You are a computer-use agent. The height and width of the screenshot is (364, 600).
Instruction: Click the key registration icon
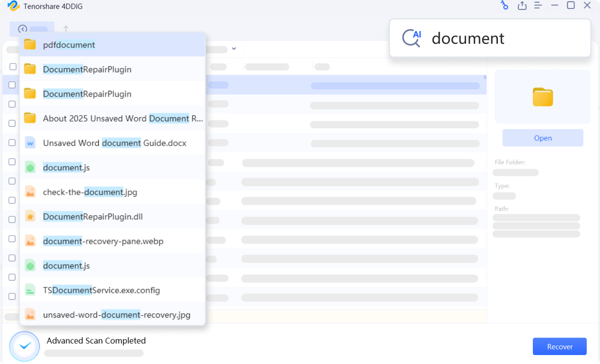(x=505, y=6)
